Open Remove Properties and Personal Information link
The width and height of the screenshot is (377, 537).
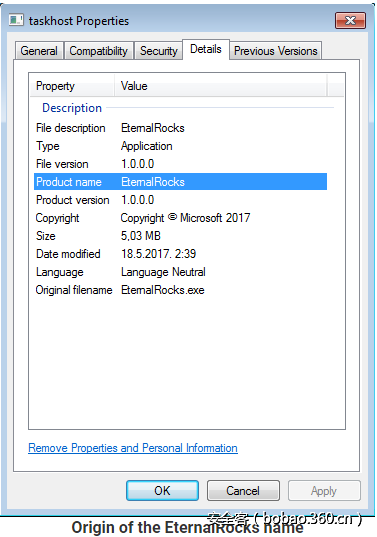point(133,448)
